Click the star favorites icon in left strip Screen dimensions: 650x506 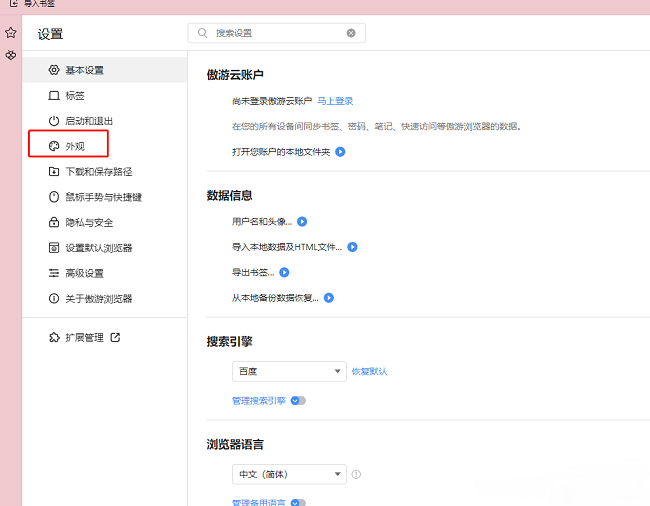click(11, 33)
